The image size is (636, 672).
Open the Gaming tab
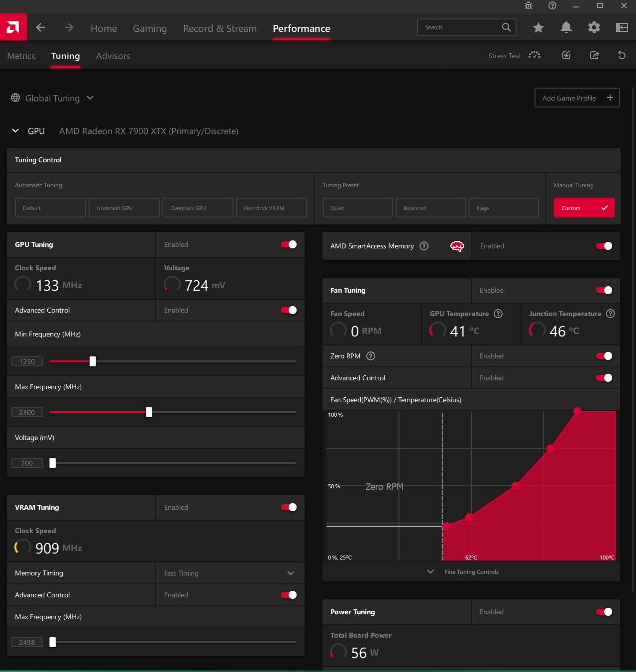click(150, 28)
